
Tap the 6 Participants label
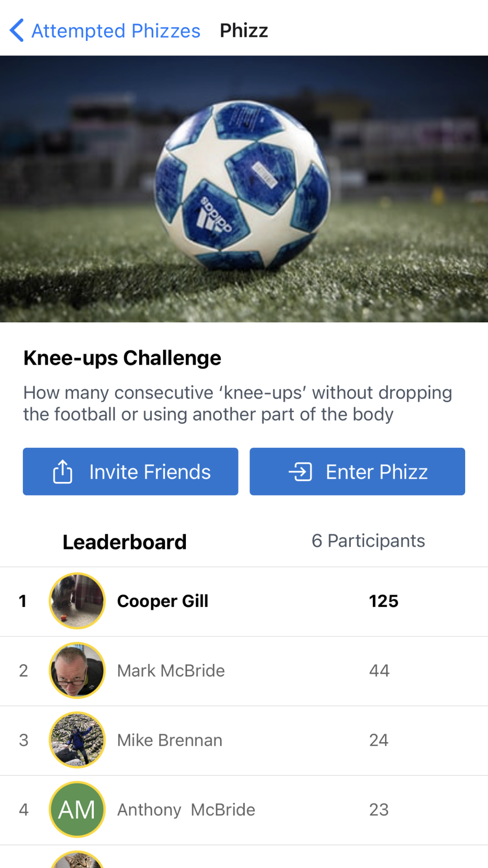tap(368, 541)
